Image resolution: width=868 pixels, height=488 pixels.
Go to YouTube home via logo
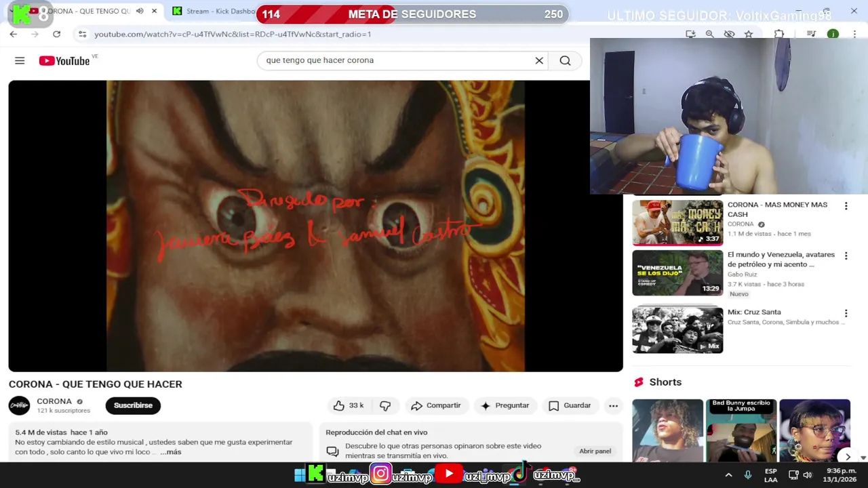(64, 60)
